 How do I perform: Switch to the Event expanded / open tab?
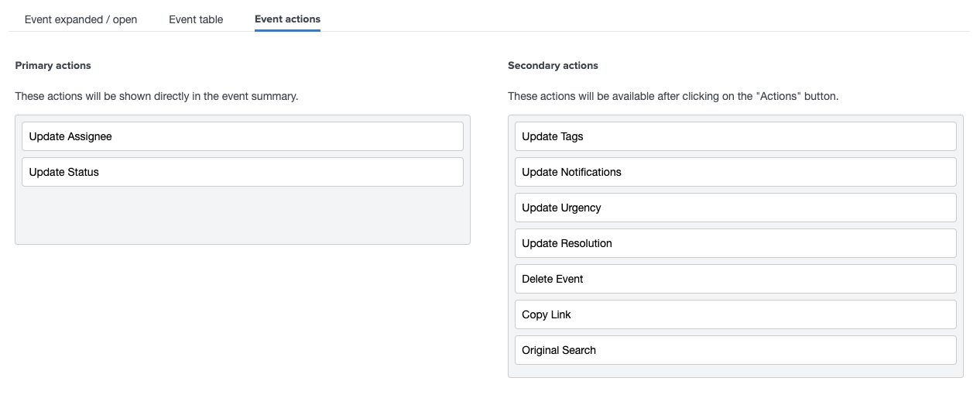coord(81,19)
